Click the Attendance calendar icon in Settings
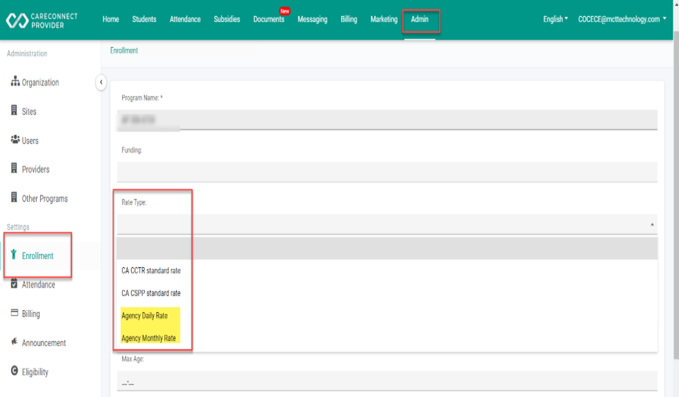The width and height of the screenshot is (679, 397). coord(14,284)
